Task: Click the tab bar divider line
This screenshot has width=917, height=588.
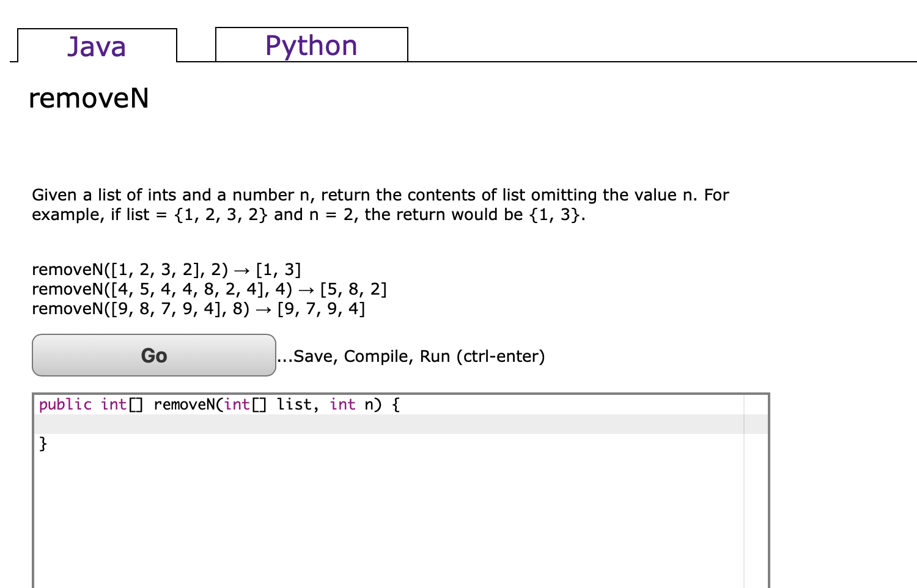Action: 611,61
